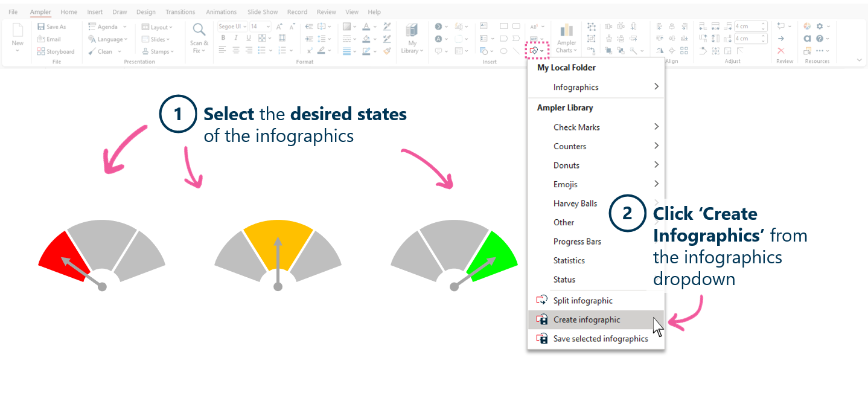Image resolution: width=868 pixels, height=398 pixels.
Task: Toggle italic text formatting
Action: coord(235,37)
